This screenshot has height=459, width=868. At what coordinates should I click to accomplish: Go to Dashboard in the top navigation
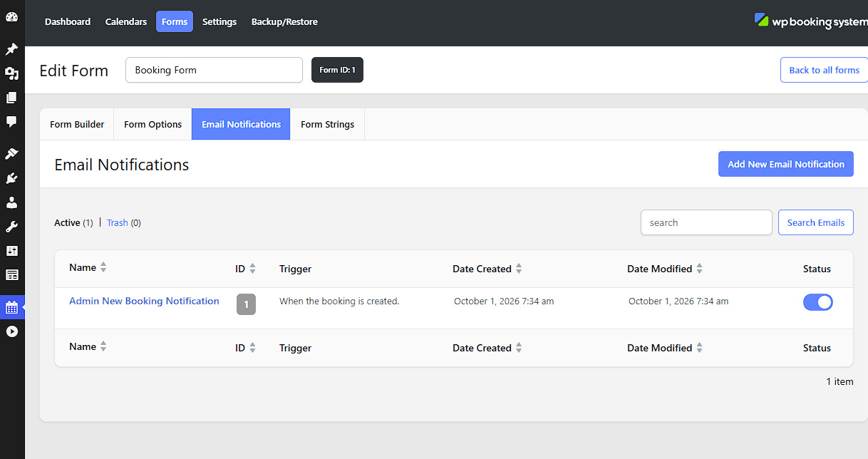68,21
